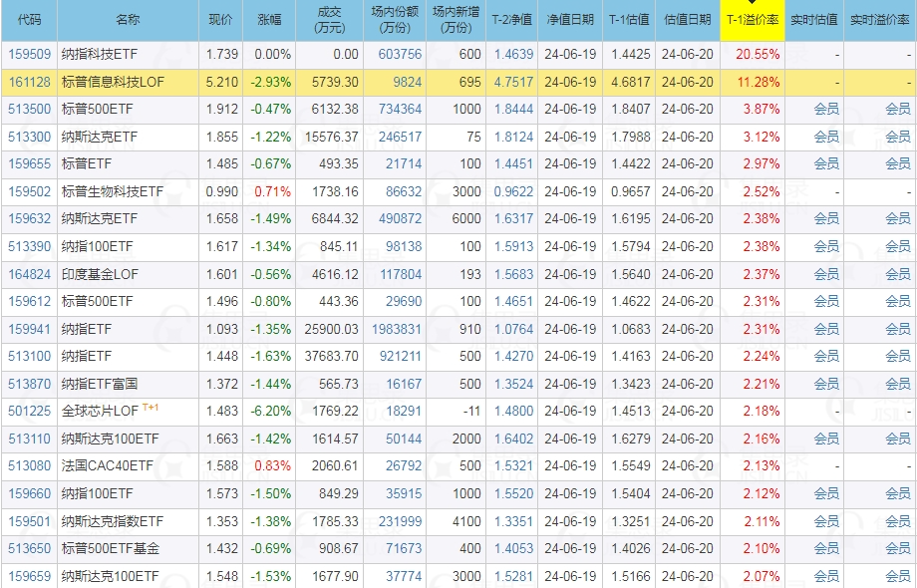This screenshot has height=588, width=917.
Task: Open fund code 159941 link
Action: (x=29, y=329)
